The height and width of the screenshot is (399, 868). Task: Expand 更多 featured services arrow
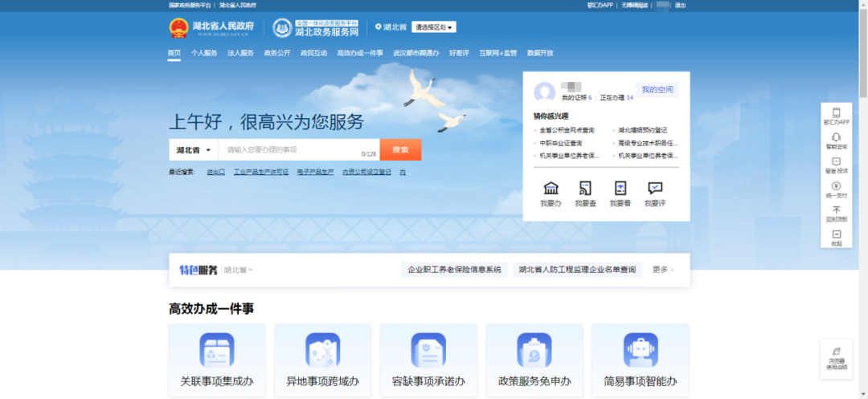[663, 270]
